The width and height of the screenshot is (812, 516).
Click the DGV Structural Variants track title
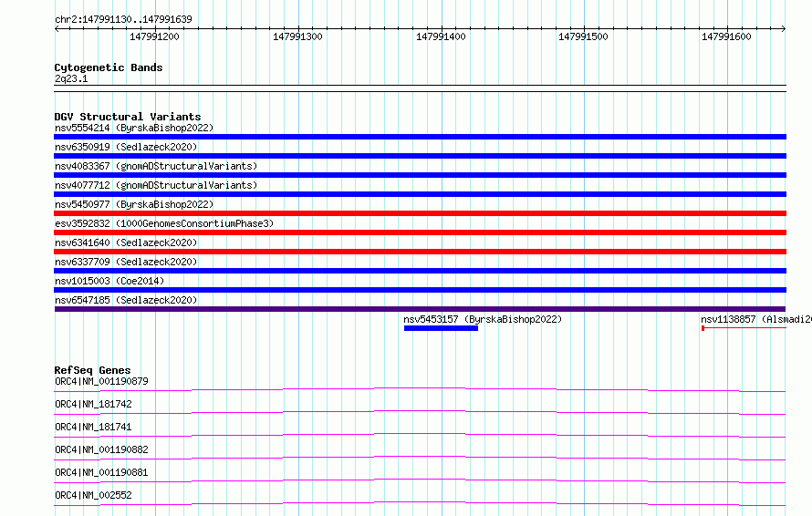pyautogui.click(x=128, y=117)
